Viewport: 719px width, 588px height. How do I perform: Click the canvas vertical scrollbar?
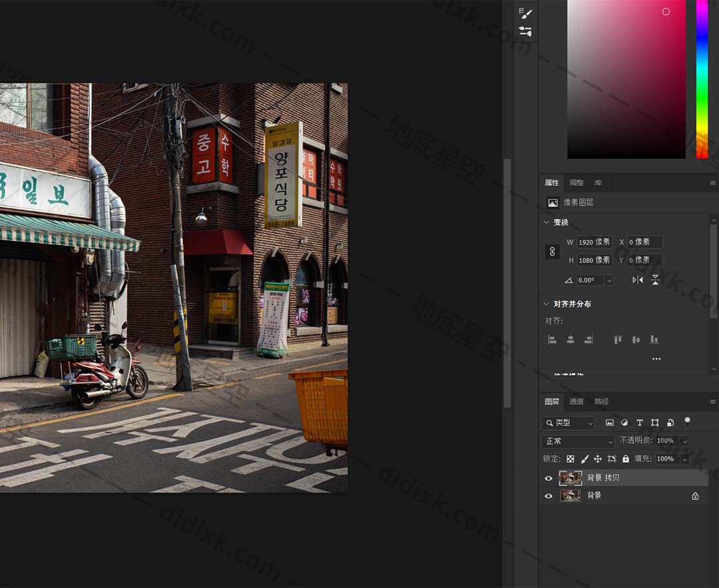(x=507, y=283)
